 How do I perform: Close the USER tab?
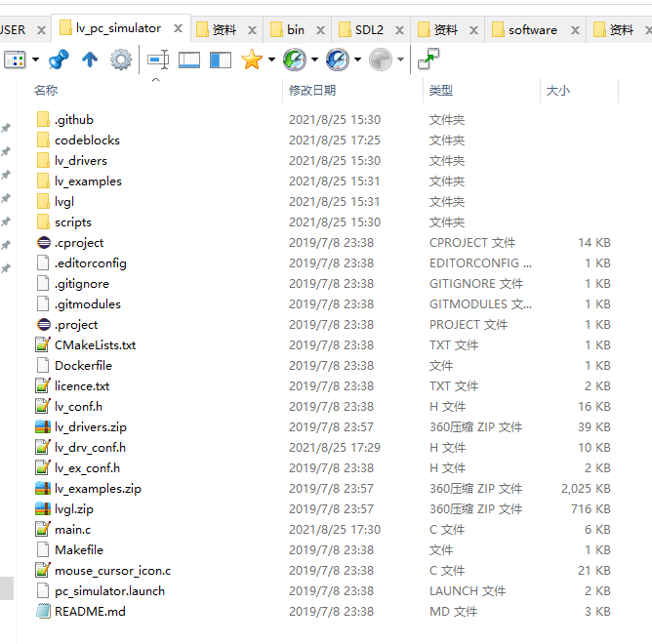click(41, 30)
